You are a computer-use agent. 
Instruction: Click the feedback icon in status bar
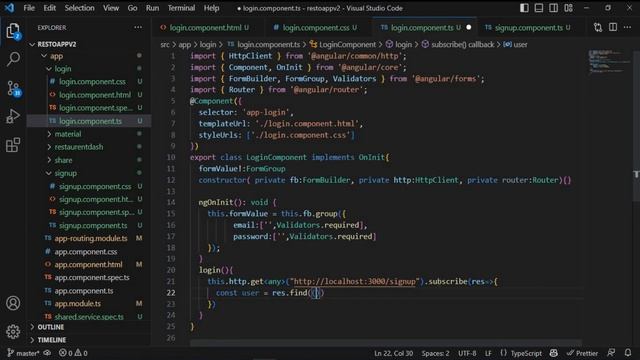pos(611,353)
